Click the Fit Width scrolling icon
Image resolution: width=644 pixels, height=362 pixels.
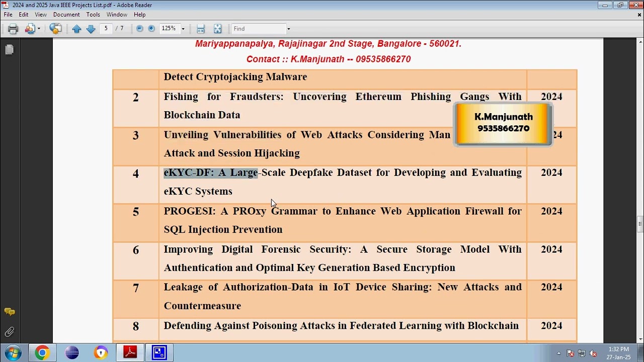coord(201,29)
